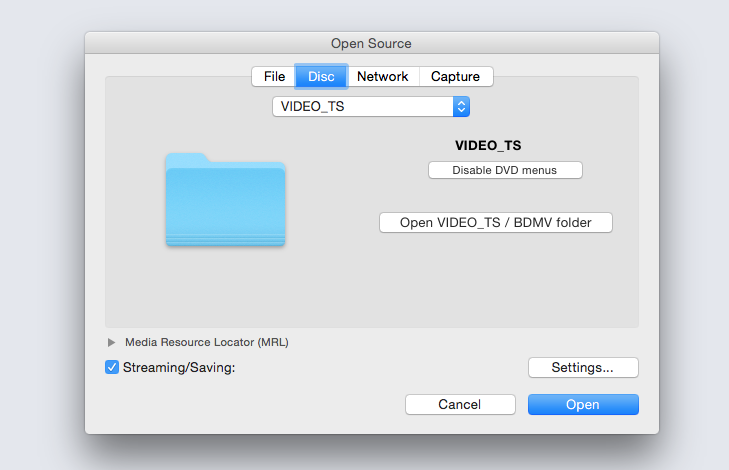
Task: Click the Open Source title bar
Action: 372,43
